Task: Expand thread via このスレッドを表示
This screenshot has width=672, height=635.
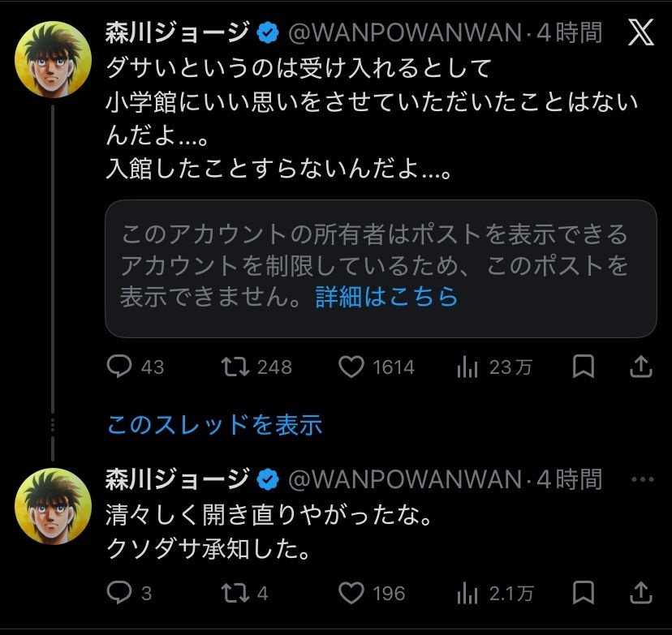Action: [214, 424]
